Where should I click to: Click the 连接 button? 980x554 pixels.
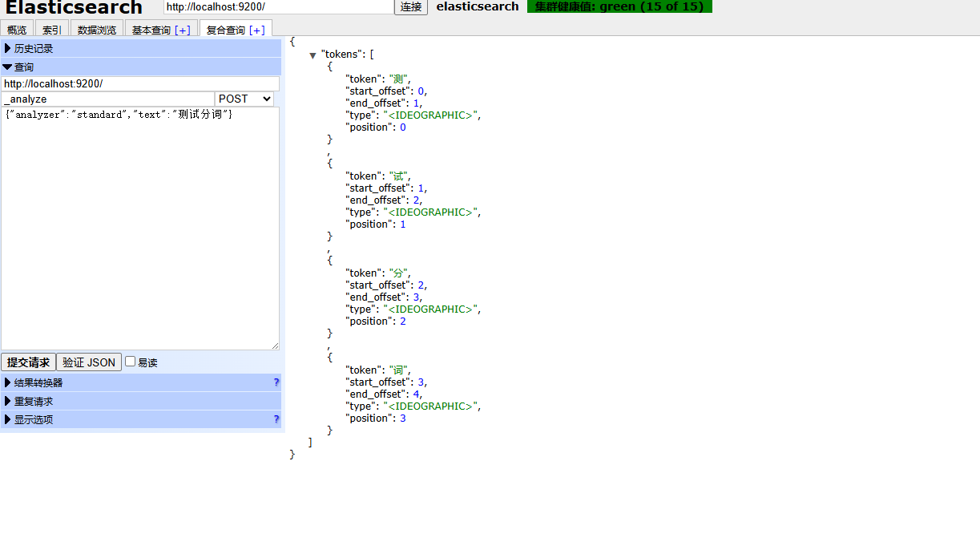point(411,6)
